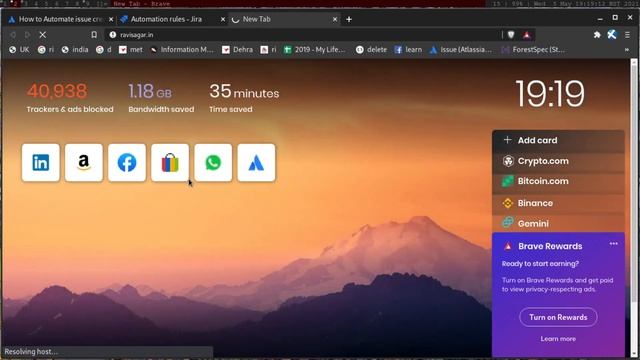Open the 2019 - My Life... bookmark
This screenshot has height=360, width=640.
point(315,49)
